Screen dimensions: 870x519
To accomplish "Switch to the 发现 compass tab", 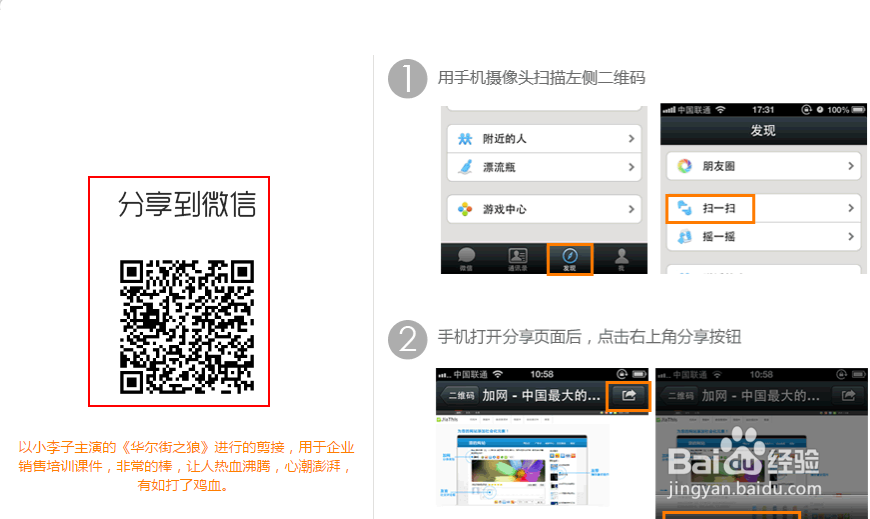I will point(570,259).
